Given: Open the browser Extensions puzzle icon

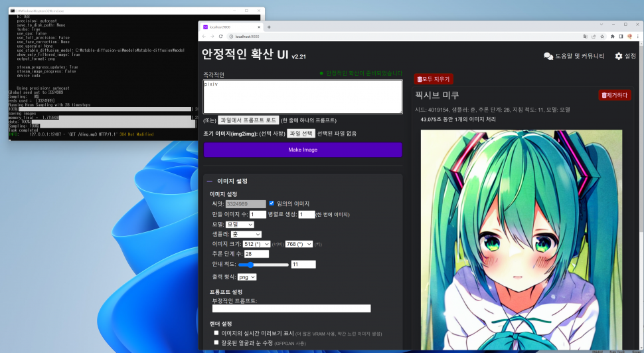Looking at the screenshot, I should [x=612, y=36].
